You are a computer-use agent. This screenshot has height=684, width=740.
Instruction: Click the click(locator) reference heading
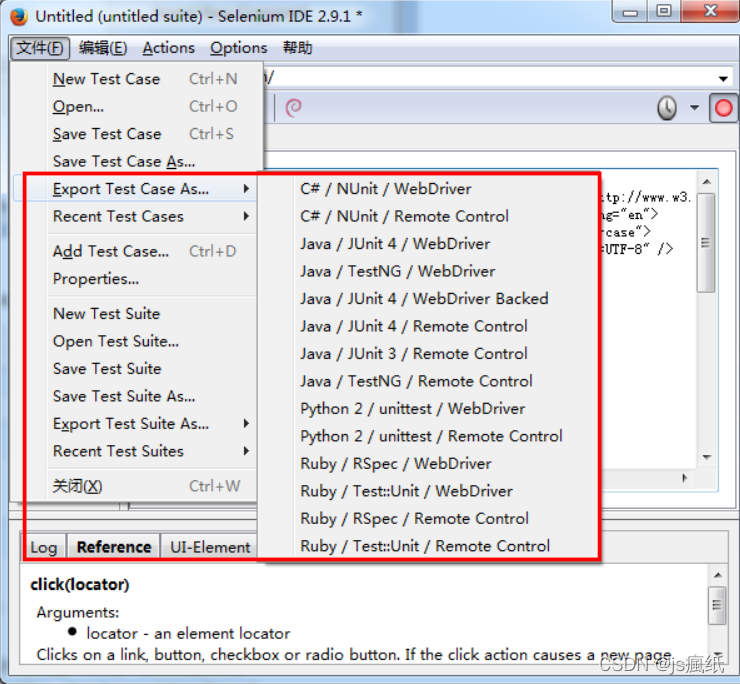(80, 584)
